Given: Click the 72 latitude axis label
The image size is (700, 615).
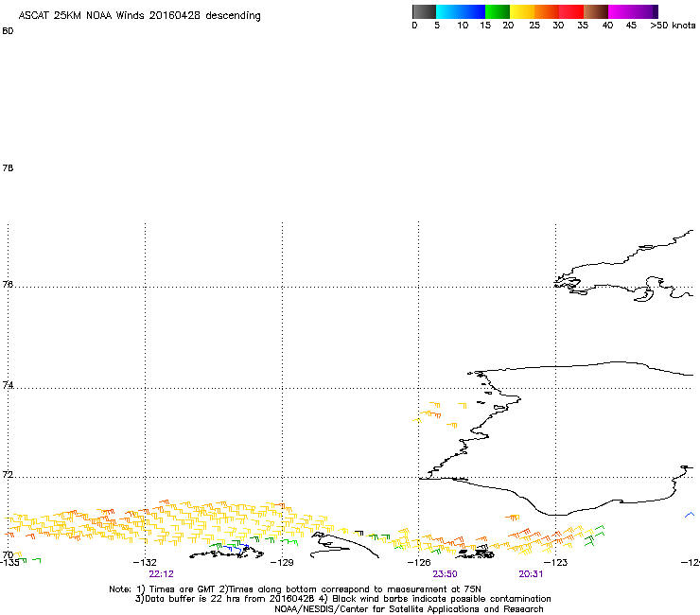Looking at the screenshot, I should point(8,474).
